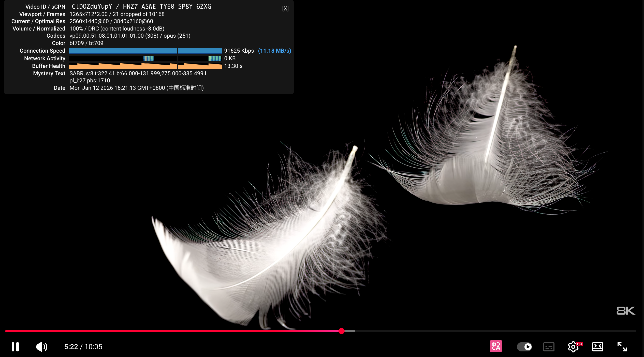This screenshot has height=357, width=644.
Task: Click the orange Buffer Health graph
Action: pos(145,66)
